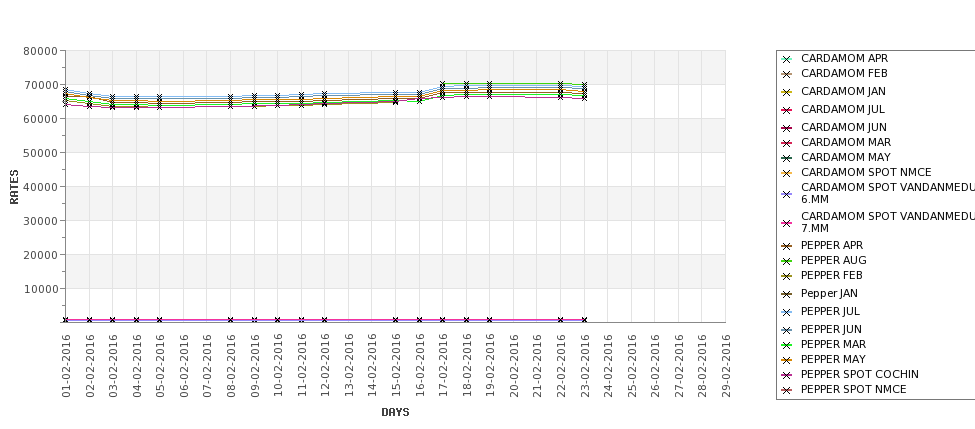Click the 60000 y-axis tick label
The width and height of the screenshot is (975, 429).
pos(40,119)
